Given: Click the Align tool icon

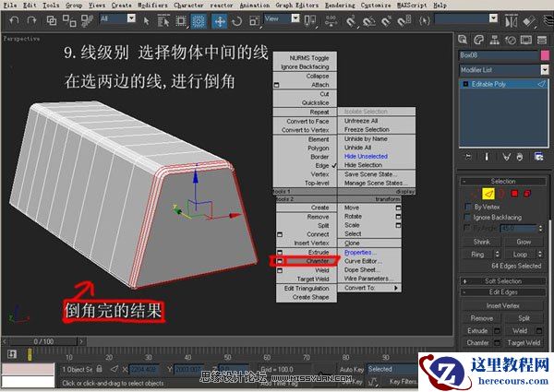Looking at the screenshot, I should [529, 21].
